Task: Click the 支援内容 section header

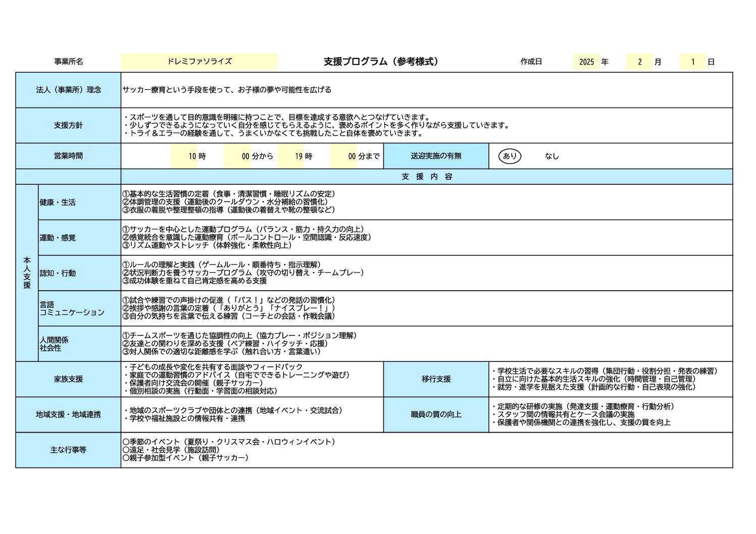Action: pyautogui.click(x=427, y=177)
